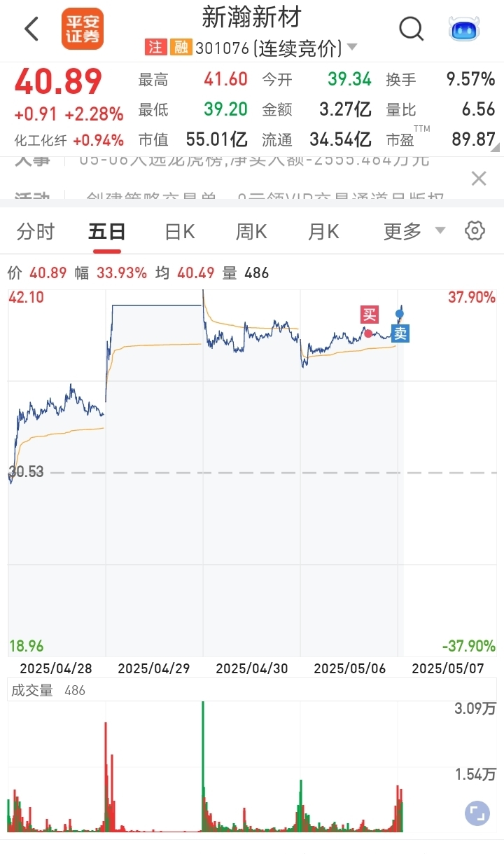Tap the 平安证券 logo icon

pyautogui.click(x=83, y=29)
